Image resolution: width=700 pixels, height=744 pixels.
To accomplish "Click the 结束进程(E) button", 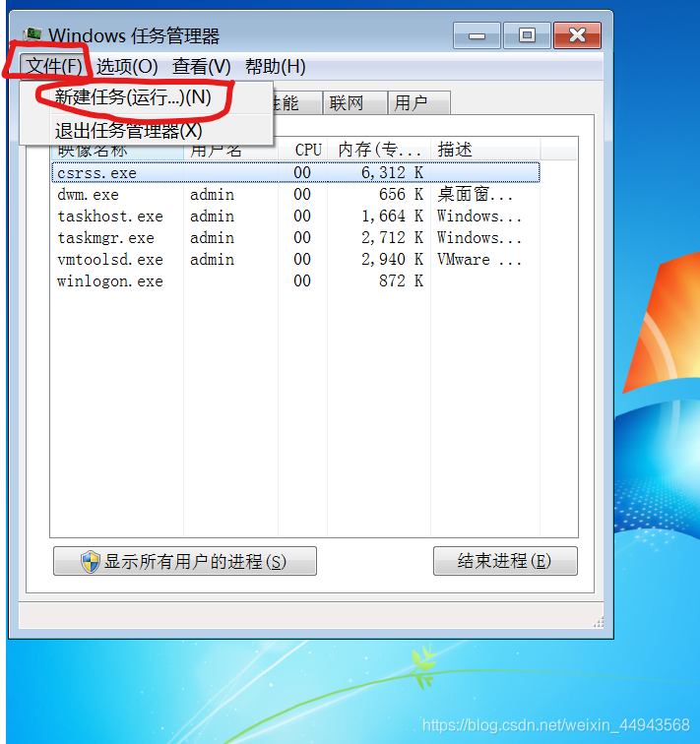I will (x=505, y=561).
